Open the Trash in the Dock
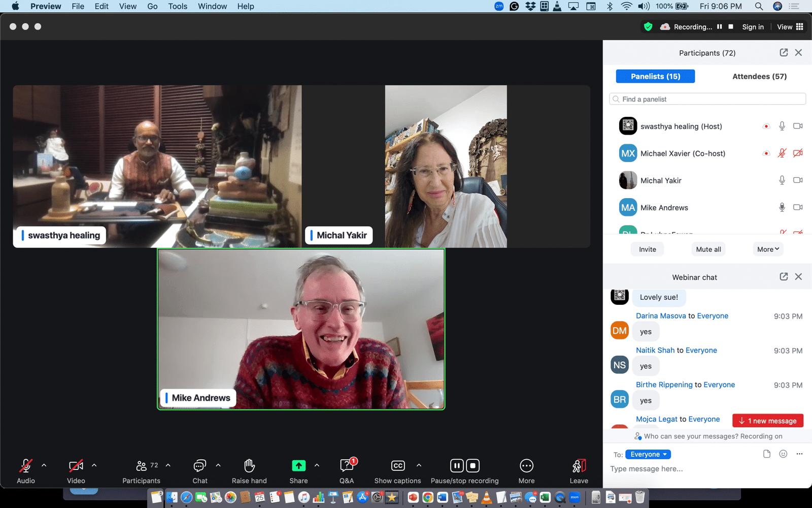Screen dimensions: 812x508 click(640, 497)
